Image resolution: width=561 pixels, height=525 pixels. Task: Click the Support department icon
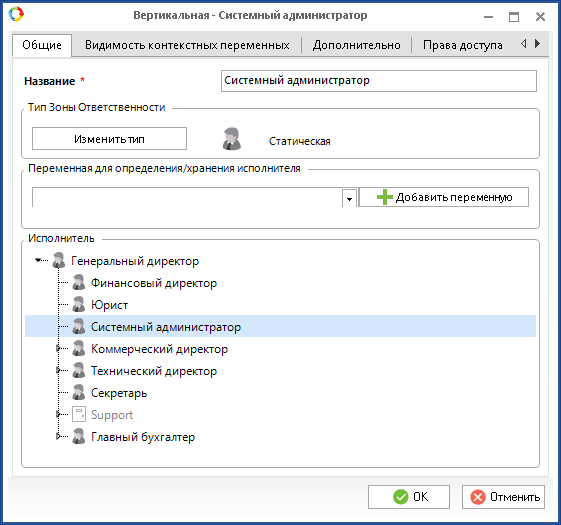(x=79, y=414)
